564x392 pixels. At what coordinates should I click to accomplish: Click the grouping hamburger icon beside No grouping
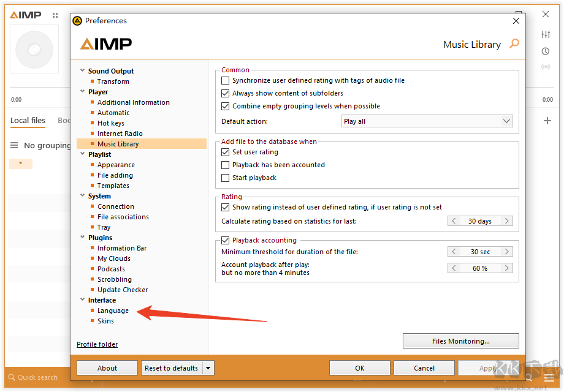click(x=14, y=145)
